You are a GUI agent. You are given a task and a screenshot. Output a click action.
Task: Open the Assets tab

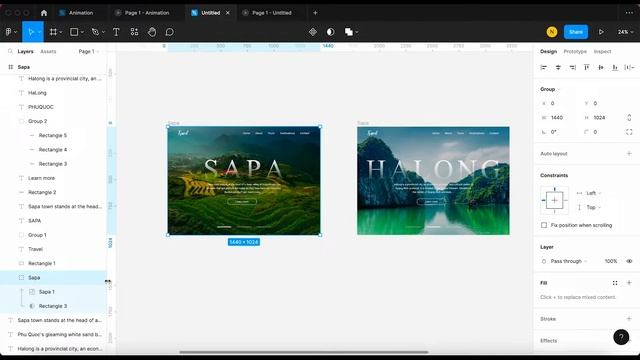tap(48, 51)
